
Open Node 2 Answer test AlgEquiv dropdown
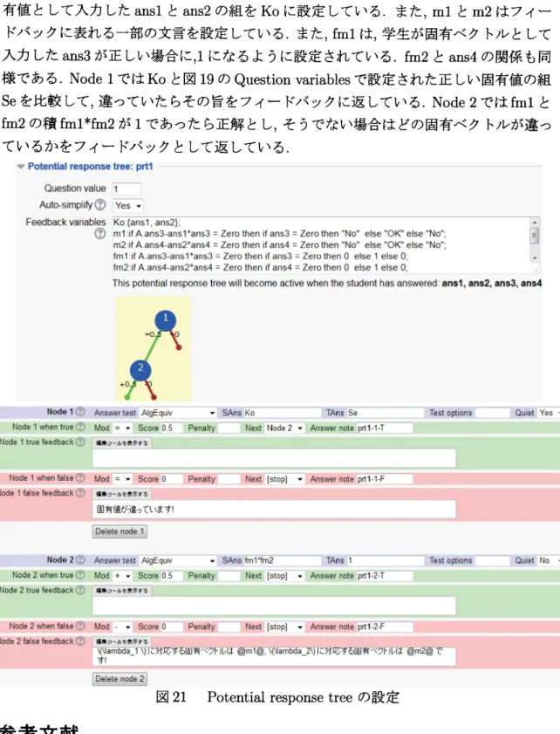(x=178, y=561)
